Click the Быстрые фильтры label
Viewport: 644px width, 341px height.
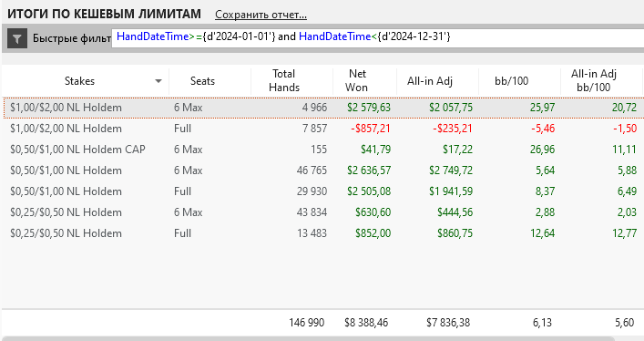72,38
